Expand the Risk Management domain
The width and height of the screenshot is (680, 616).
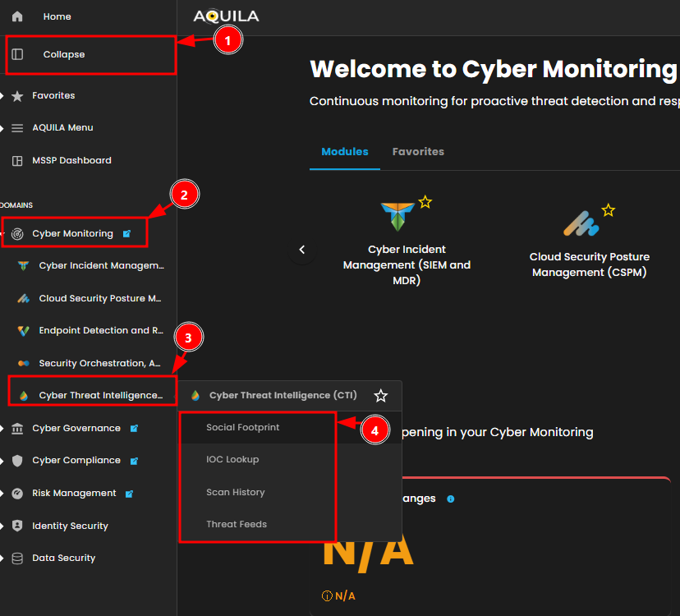(2, 494)
